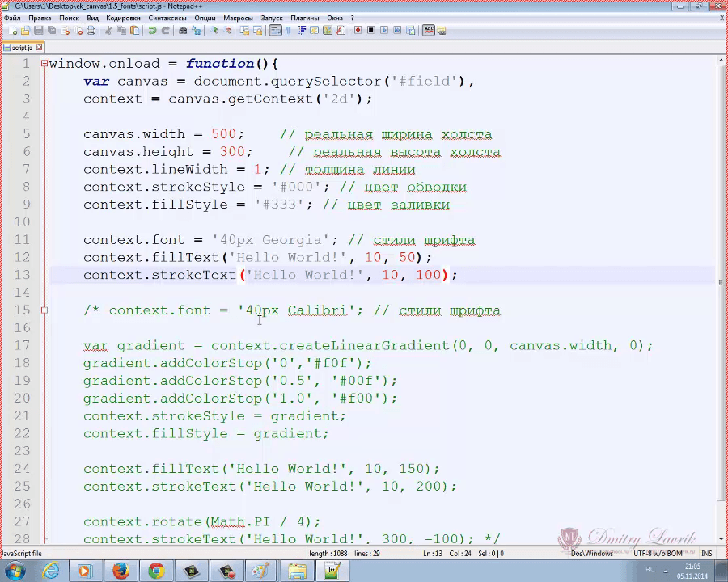Click the 'JavaScript file' status text
The image size is (728, 582).
(x=21, y=553)
